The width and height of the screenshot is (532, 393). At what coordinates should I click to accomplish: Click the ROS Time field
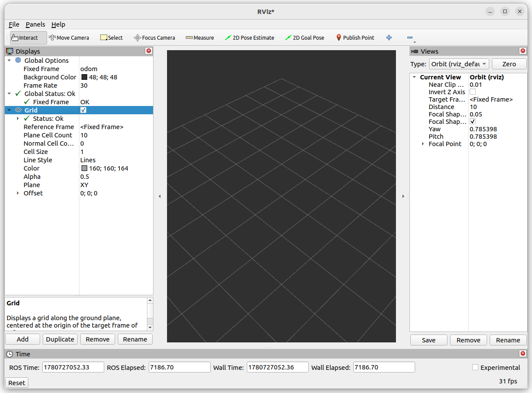click(x=73, y=367)
